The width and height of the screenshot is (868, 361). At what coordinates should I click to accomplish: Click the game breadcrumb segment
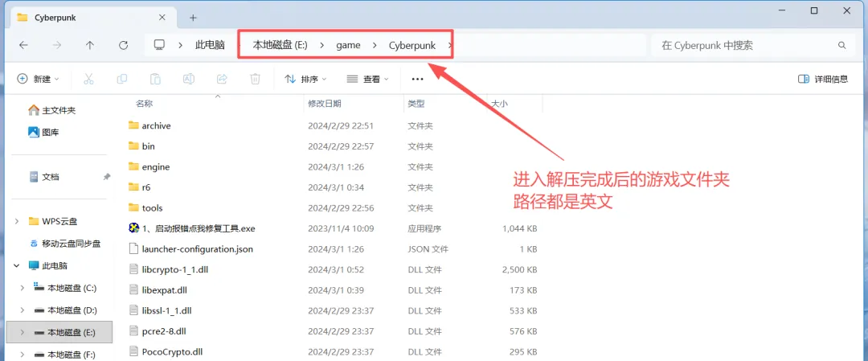348,45
